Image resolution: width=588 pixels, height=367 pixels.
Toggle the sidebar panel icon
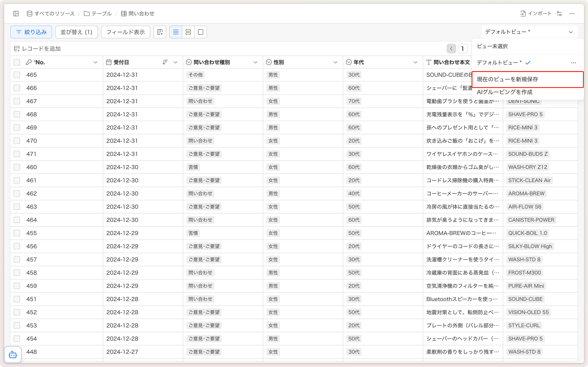16,14
